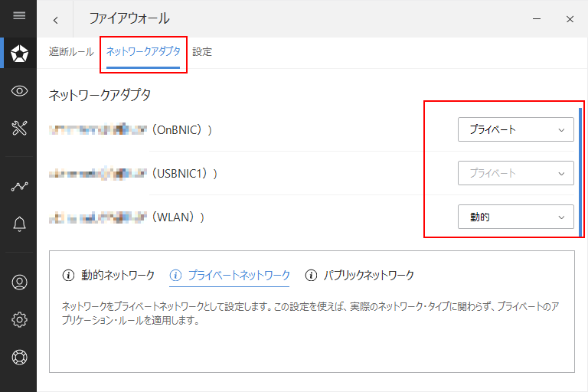Switch to the ネットワークアダプタ tab
588x392 pixels.
tap(143, 52)
